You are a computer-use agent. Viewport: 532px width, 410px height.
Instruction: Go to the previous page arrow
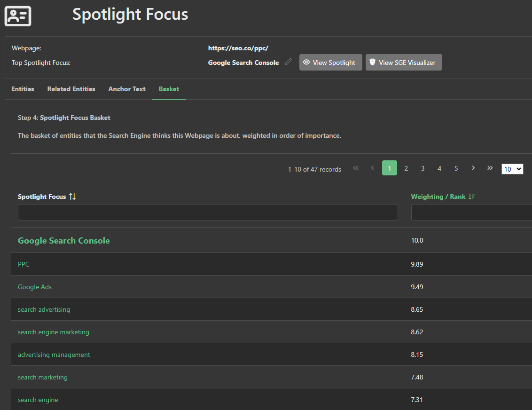click(x=373, y=168)
